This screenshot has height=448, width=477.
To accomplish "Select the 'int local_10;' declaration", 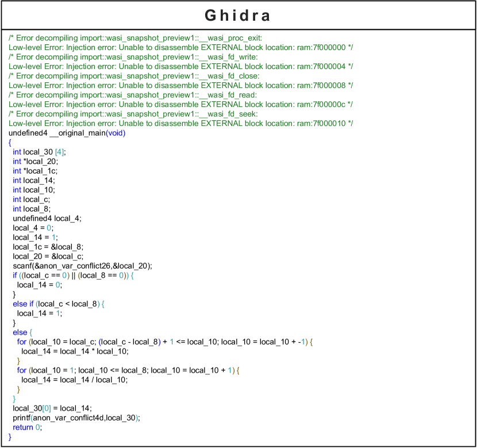I will pyautogui.click(x=34, y=190).
